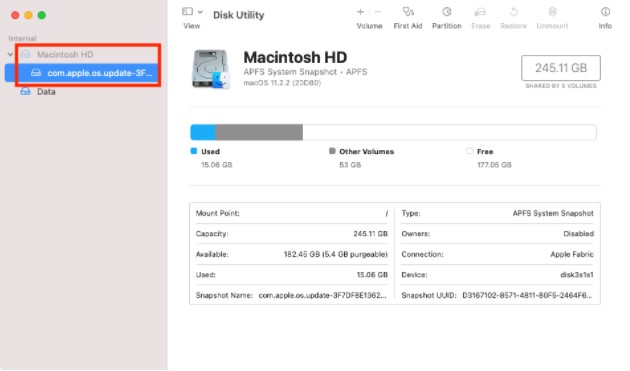Select Macintosh HD in the sidebar

(65, 54)
